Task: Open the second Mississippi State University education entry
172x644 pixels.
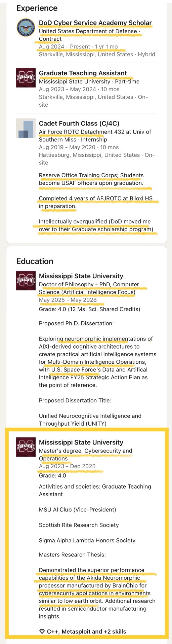Action: (x=81, y=442)
